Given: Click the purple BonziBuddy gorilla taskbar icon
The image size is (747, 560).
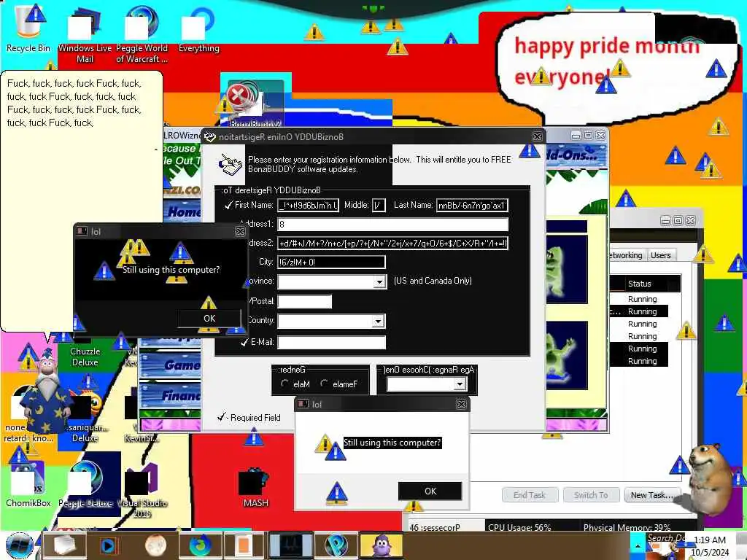Looking at the screenshot, I should [381, 545].
